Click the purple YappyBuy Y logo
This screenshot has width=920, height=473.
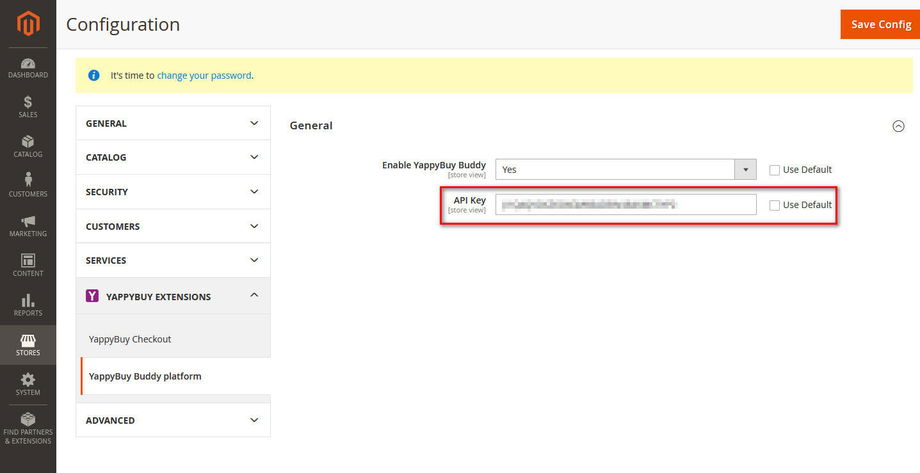92,296
